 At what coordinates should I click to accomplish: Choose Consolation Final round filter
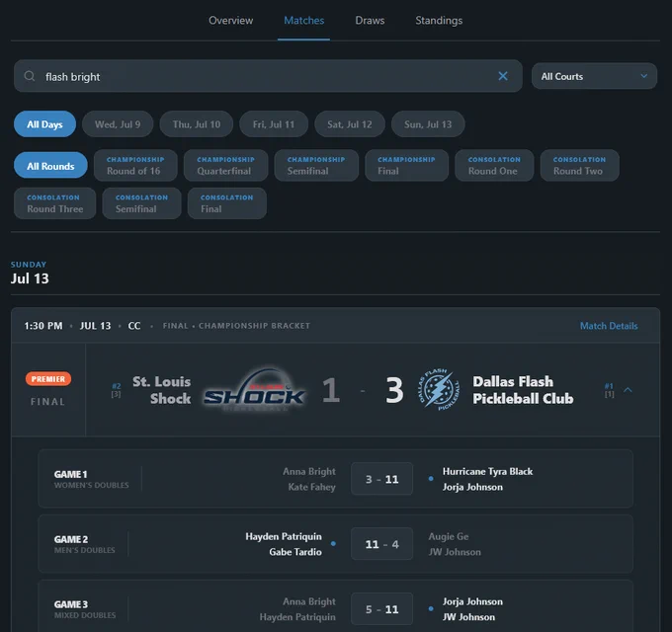227,203
